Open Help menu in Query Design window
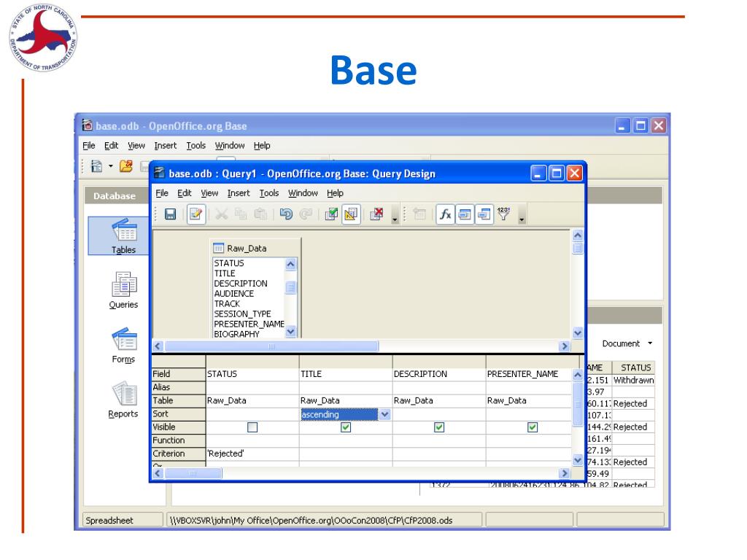The height and width of the screenshot is (560, 747). pos(335,192)
